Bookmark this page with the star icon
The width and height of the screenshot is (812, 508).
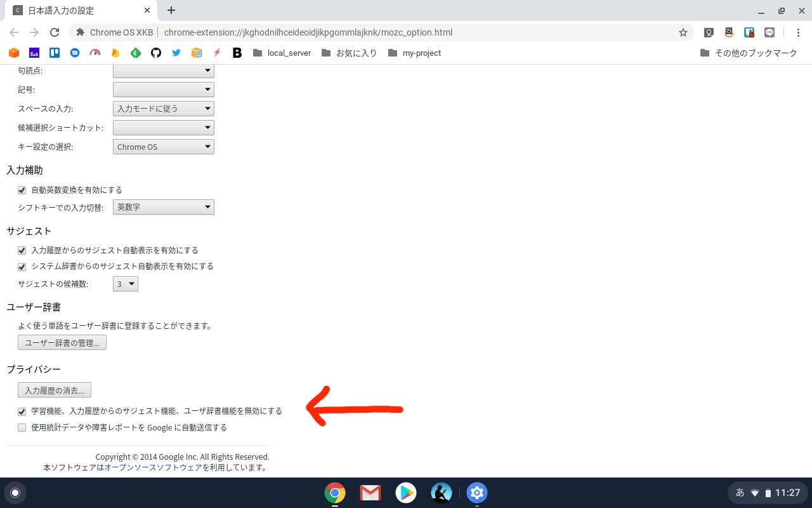[682, 32]
